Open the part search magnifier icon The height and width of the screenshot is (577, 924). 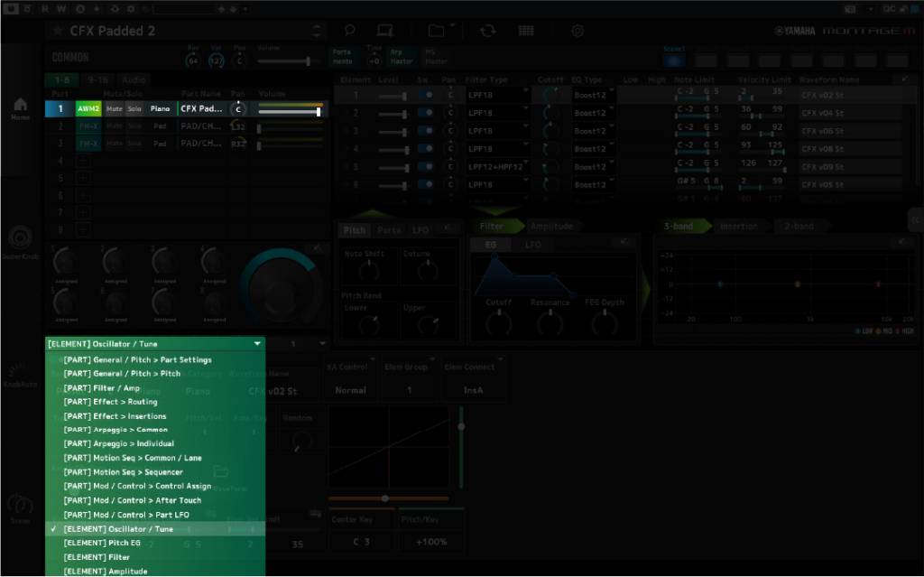(x=347, y=30)
